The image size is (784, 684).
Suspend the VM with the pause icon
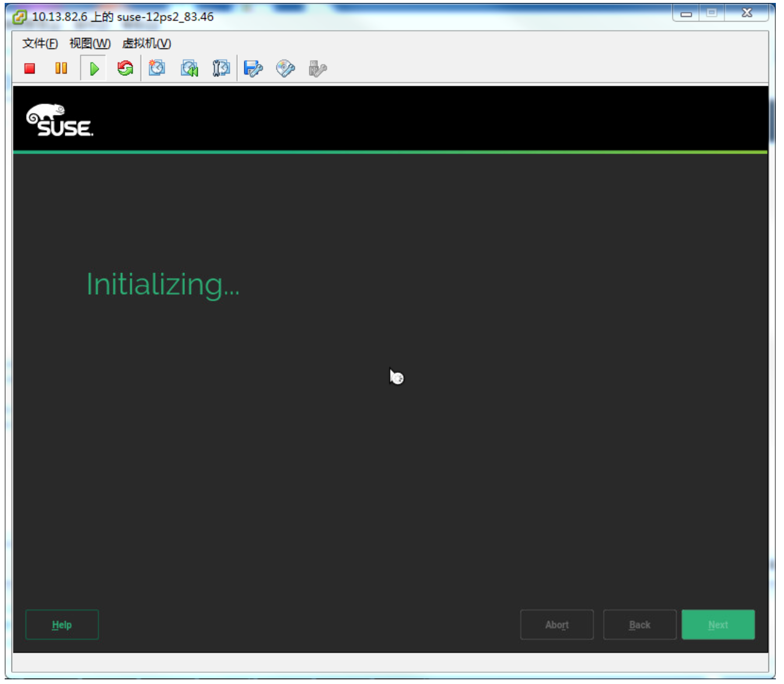[x=61, y=69]
